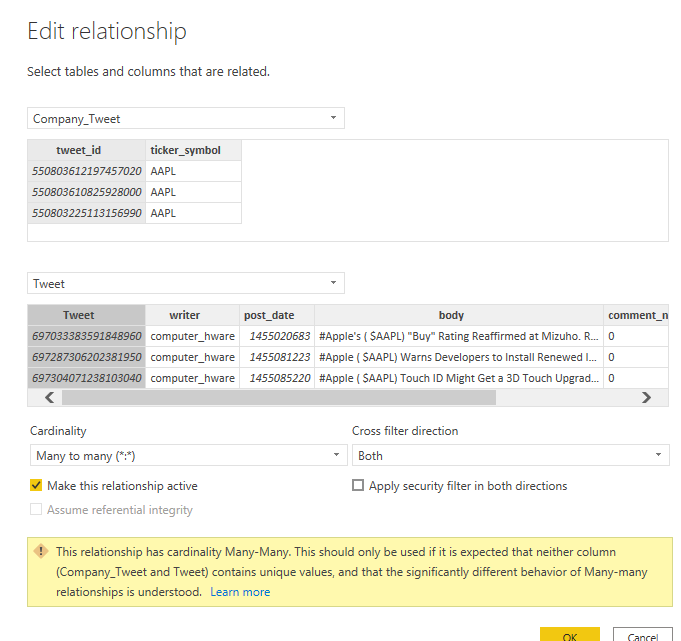Screen dimensions: 681x641
Task: Select the writer column header
Action: [x=192, y=315]
